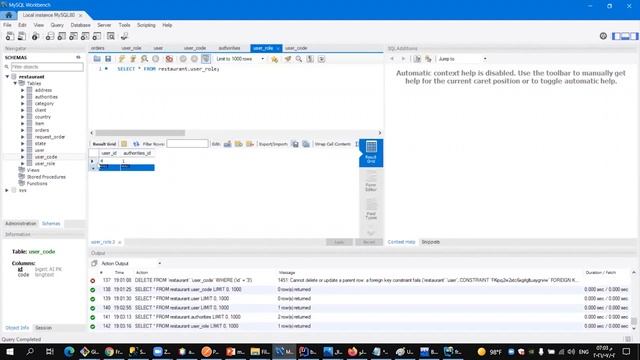This screenshot has height=360, width=640.
Task: Expand the user_role table
Action: (22, 164)
